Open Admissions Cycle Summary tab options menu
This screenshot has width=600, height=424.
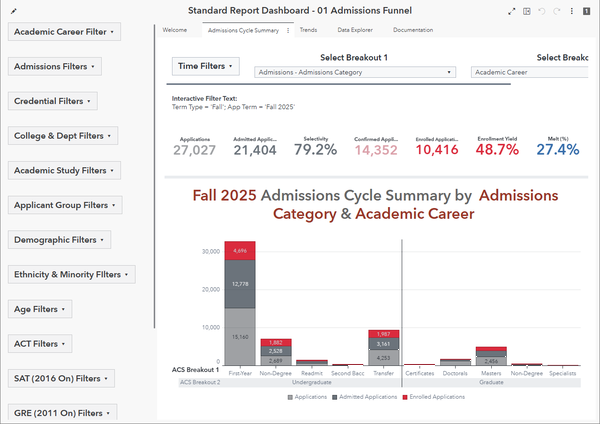click(288, 31)
